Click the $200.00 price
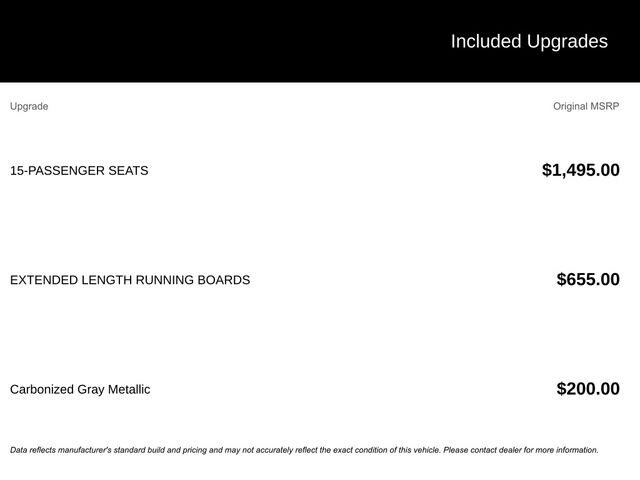 pyautogui.click(x=587, y=389)
